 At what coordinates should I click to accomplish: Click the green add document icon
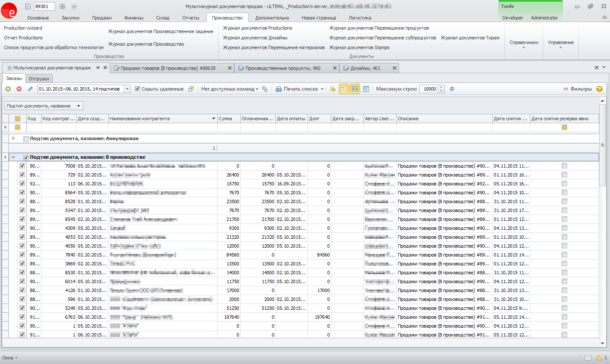pos(8,89)
